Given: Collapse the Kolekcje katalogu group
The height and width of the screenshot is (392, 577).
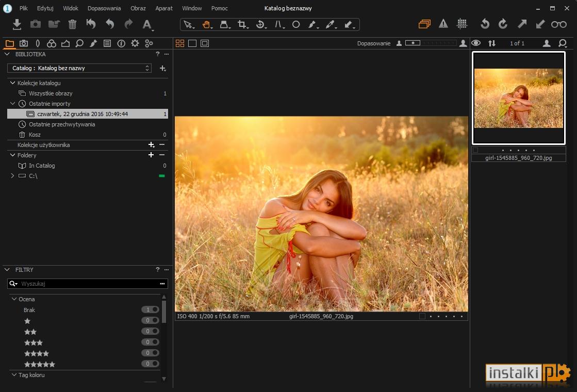Looking at the screenshot, I should point(12,83).
